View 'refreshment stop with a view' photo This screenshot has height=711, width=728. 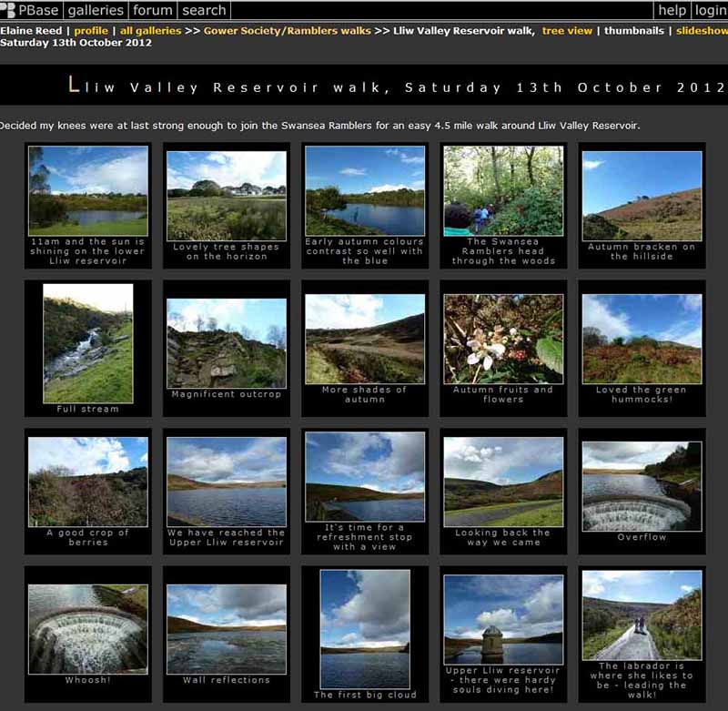click(365, 476)
